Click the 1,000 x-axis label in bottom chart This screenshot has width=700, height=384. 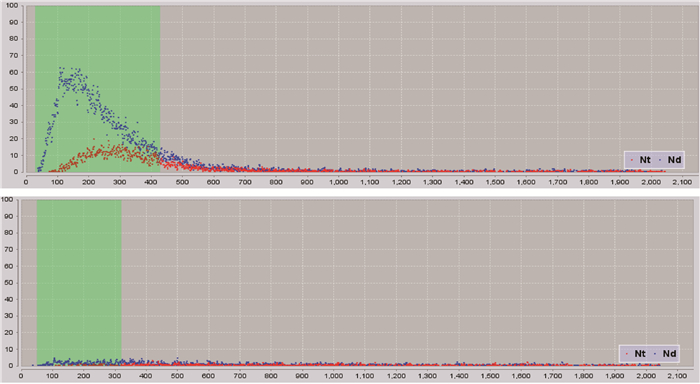(333, 376)
